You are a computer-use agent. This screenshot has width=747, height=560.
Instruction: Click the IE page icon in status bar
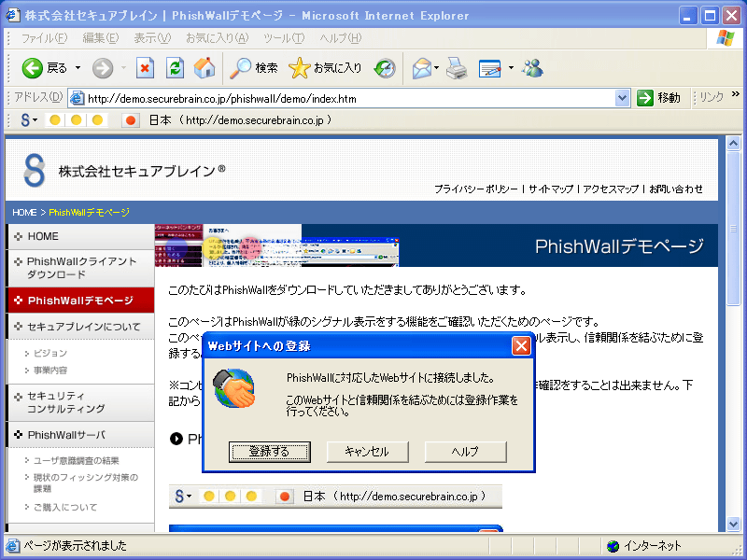coord(13,546)
